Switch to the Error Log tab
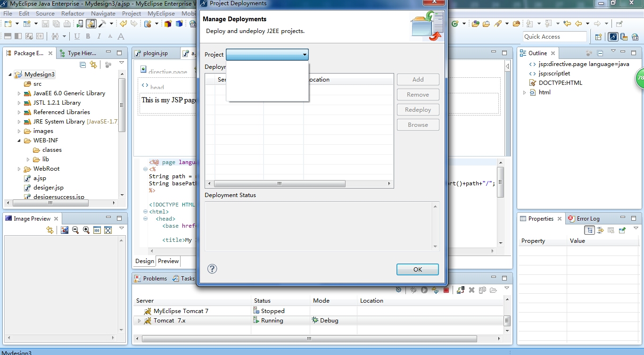Viewport: 644px width, 355px height. click(584, 219)
